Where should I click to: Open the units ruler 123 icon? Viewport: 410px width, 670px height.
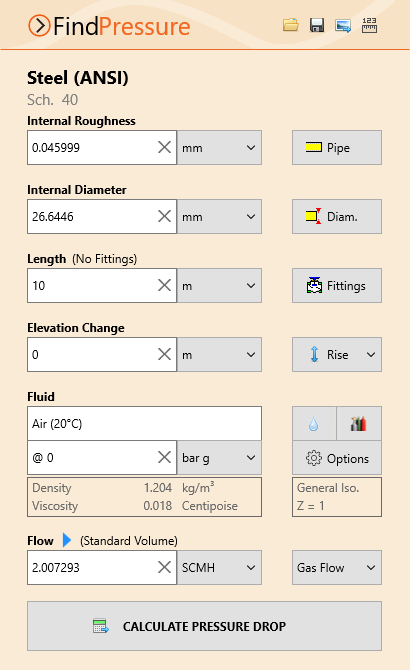[369, 25]
